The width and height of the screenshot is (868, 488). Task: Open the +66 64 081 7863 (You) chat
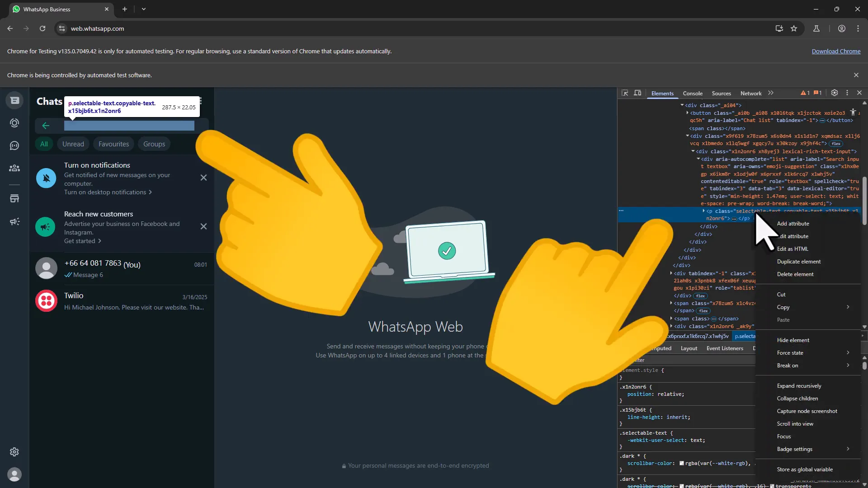122,268
